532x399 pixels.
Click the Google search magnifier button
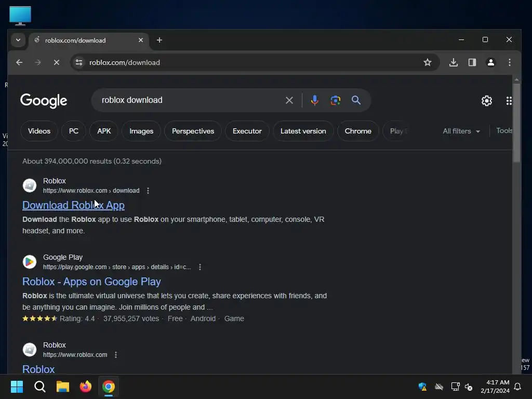(356, 100)
